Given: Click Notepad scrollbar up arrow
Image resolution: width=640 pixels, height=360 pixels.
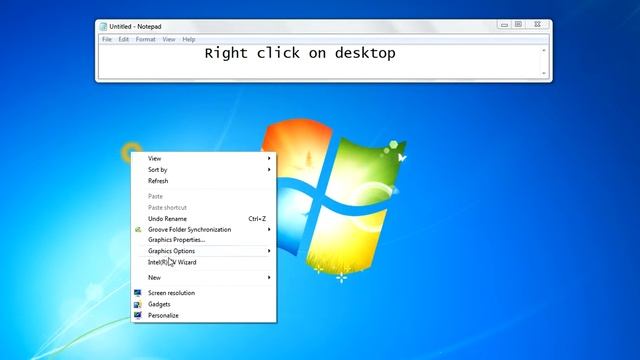Looking at the screenshot, I should click(544, 50).
